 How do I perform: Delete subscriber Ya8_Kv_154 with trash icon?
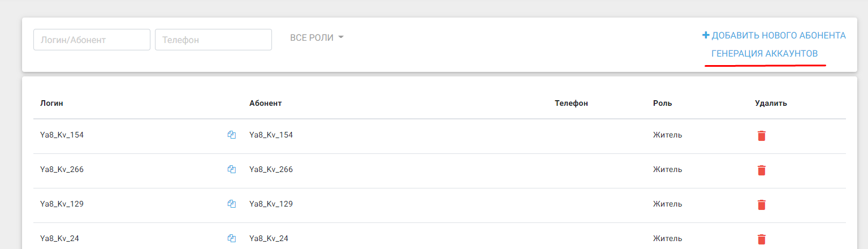point(762,136)
